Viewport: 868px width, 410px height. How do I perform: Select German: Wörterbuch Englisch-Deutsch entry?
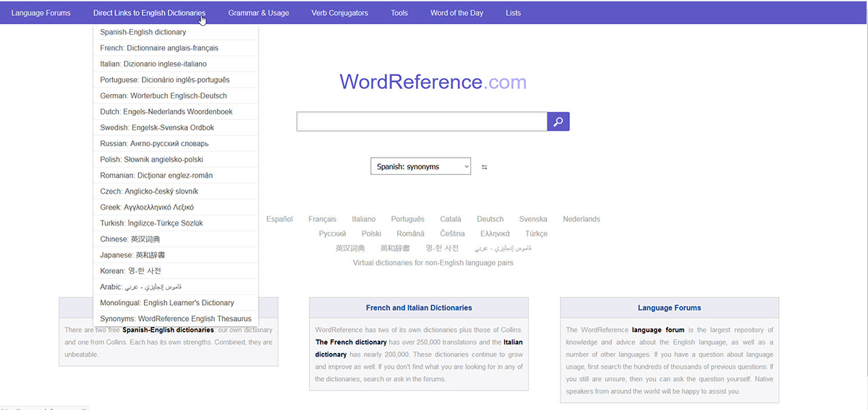point(176,95)
